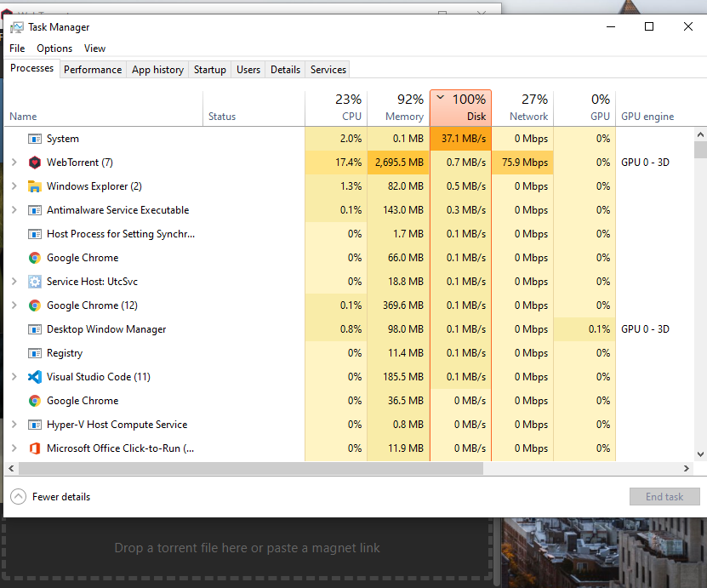
Task: Click the End task button
Action: click(x=664, y=496)
